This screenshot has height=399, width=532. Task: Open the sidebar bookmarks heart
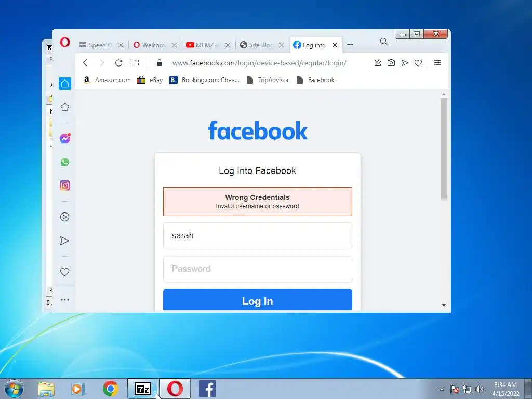pos(64,272)
